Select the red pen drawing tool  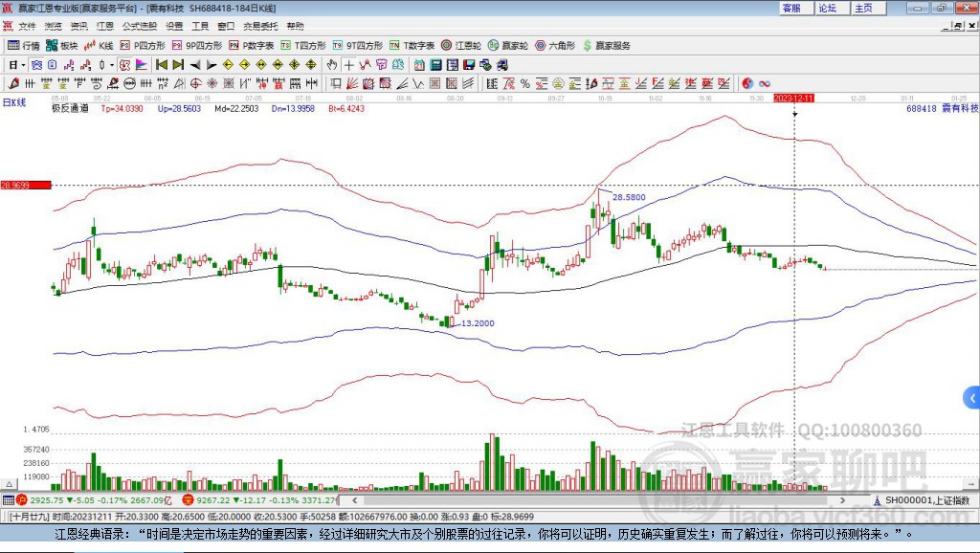click(13, 84)
